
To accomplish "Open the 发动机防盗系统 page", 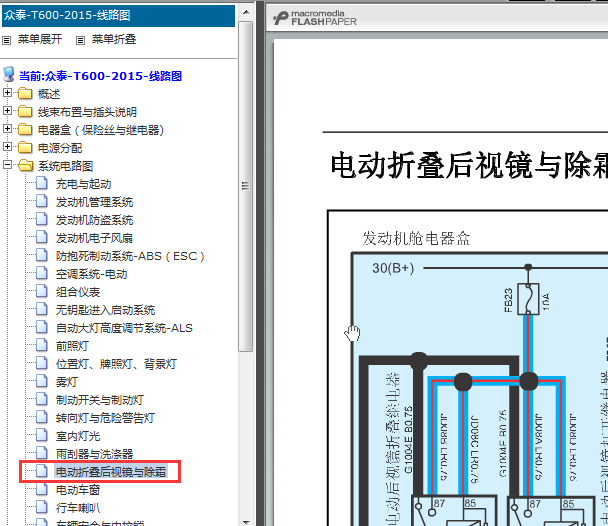I will point(94,220).
